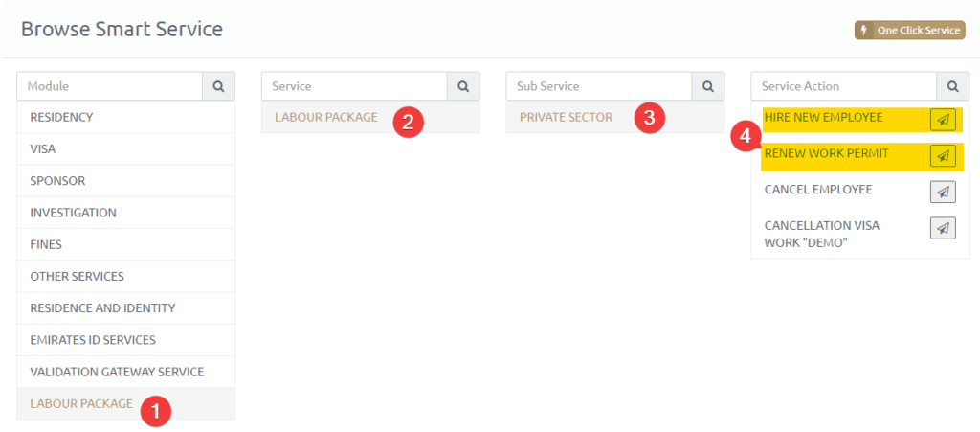Click the Sub Service search magnifier icon
Screen dimensions: 980x432
coord(708,86)
